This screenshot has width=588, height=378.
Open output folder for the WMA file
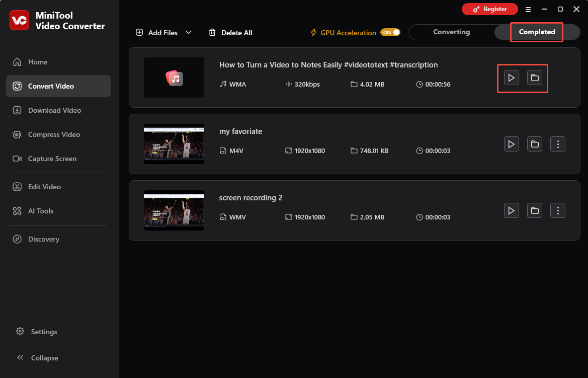pyautogui.click(x=534, y=78)
